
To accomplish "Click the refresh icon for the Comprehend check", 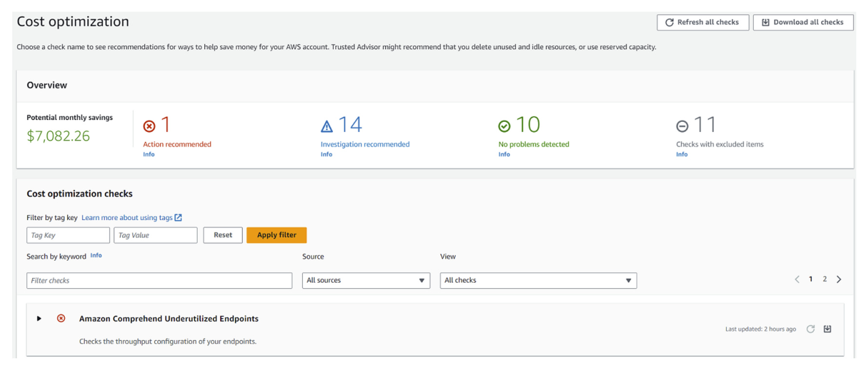I will 810,329.
